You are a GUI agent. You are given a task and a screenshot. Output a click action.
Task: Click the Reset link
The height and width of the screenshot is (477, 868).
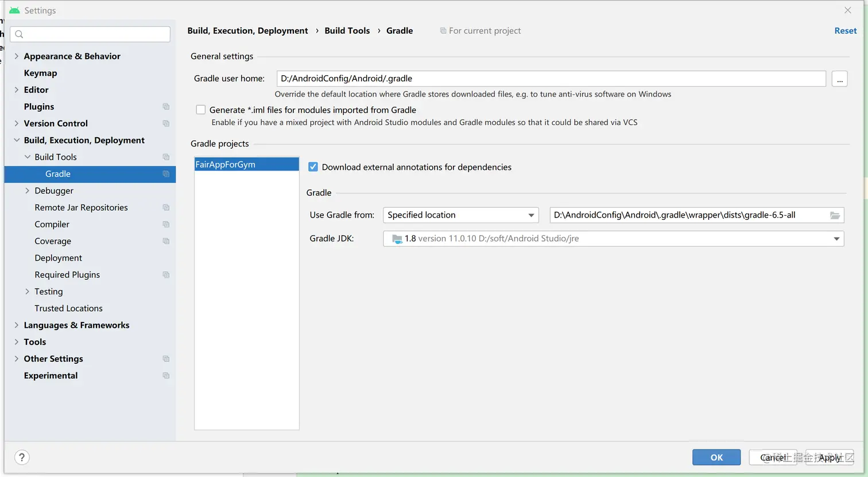[845, 31]
